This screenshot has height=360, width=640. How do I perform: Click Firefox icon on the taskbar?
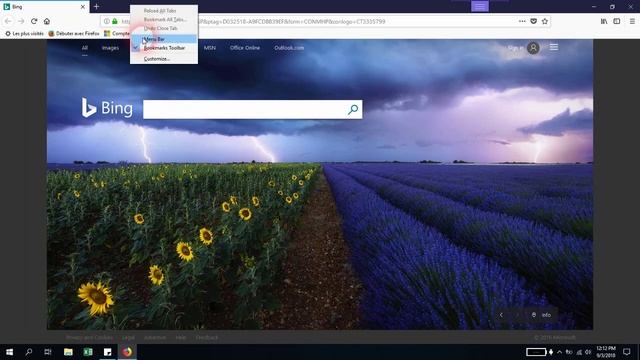(x=127, y=352)
